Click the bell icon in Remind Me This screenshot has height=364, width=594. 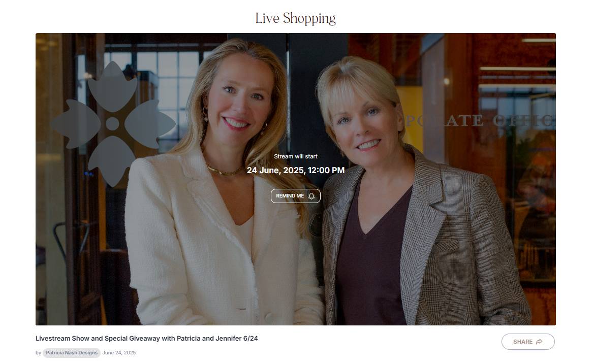[311, 196]
